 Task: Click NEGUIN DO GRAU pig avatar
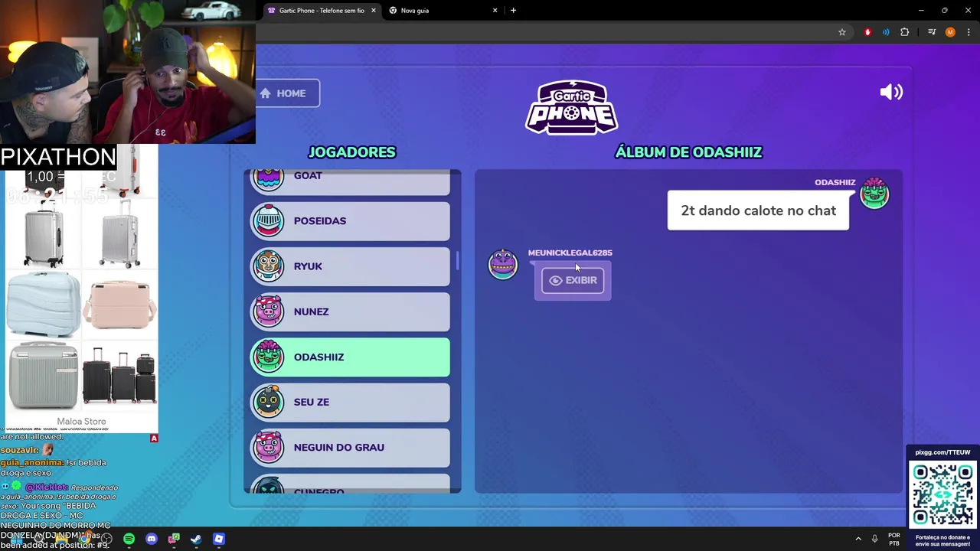coord(268,448)
